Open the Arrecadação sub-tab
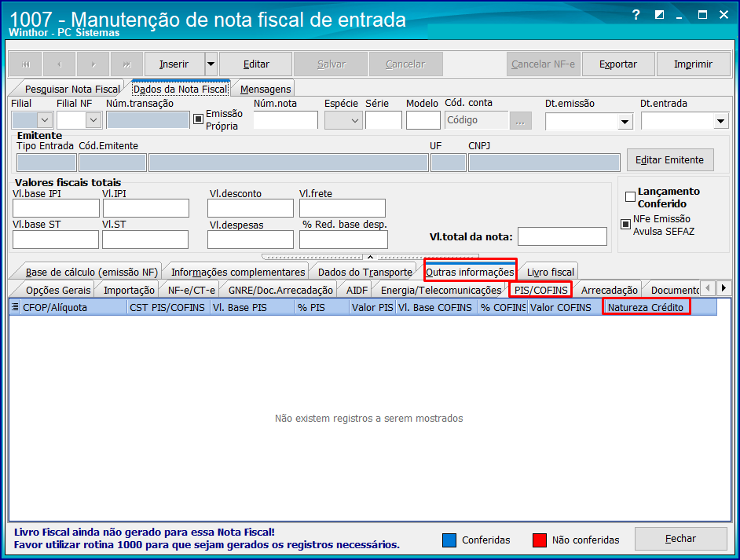 click(x=610, y=290)
